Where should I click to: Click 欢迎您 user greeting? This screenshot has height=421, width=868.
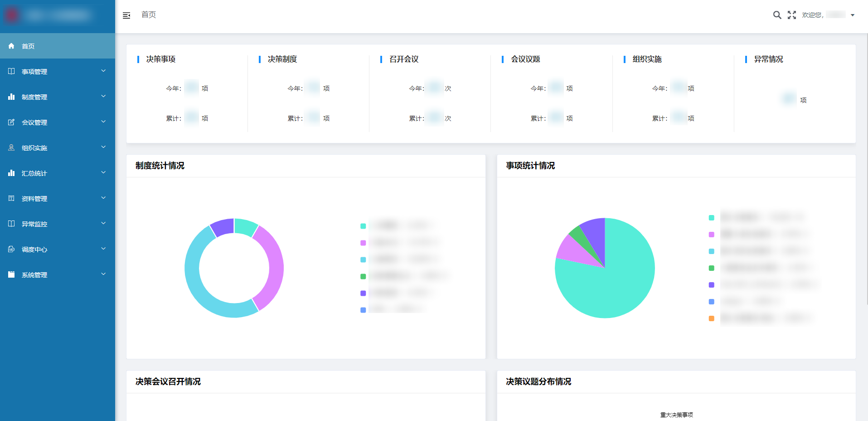point(813,15)
